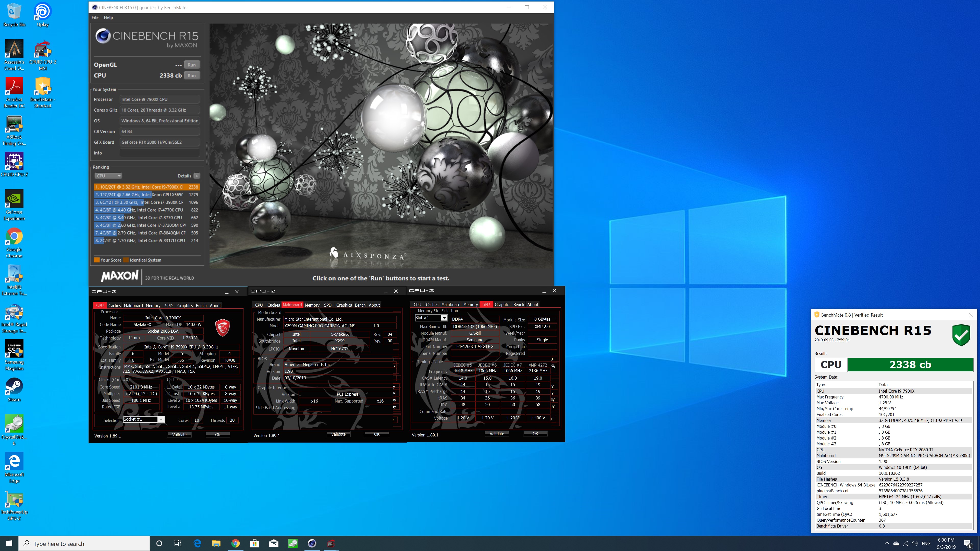Launch the Uplay desktop shortcut
The height and width of the screenshot is (551, 980).
tap(43, 15)
